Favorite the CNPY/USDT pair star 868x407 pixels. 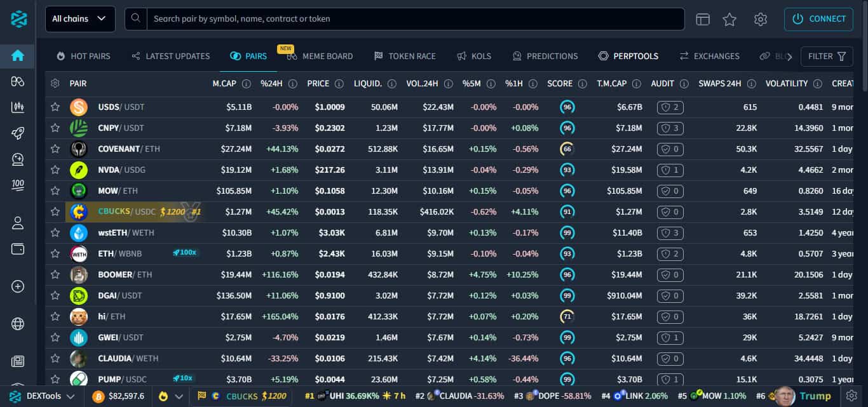[55, 128]
